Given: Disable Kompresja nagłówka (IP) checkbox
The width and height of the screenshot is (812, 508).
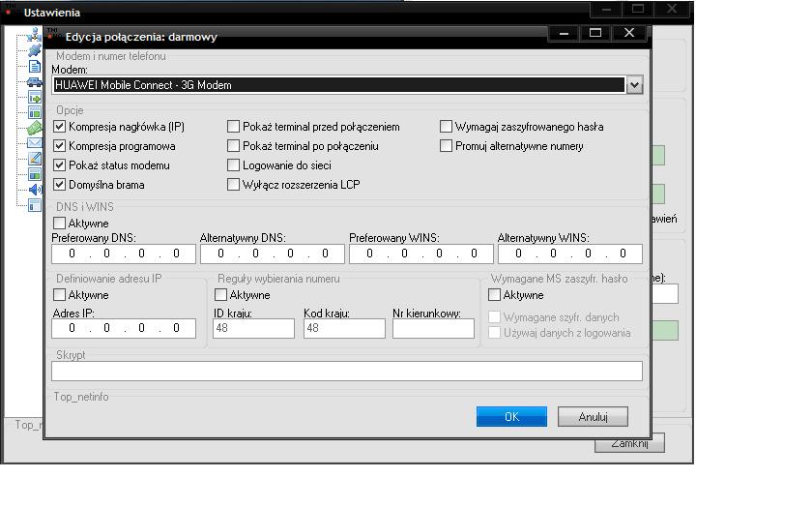Looking at the screenshot, I should 60,127.
